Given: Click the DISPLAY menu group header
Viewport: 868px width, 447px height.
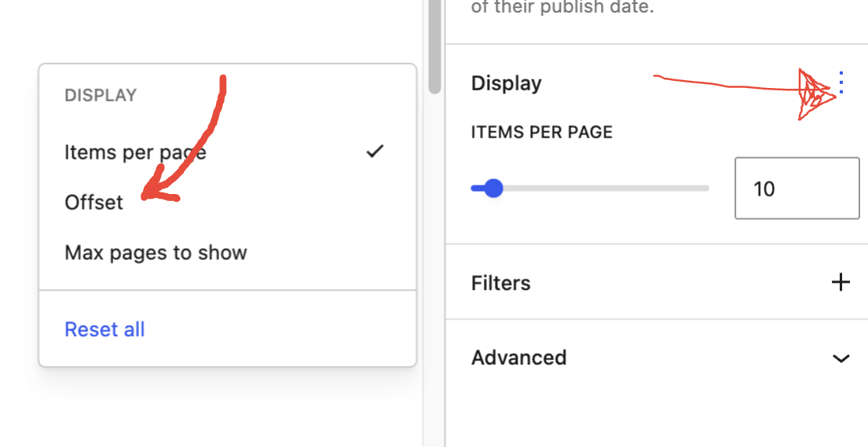Looking at the screenshot, I should click(x=101, y=95).
